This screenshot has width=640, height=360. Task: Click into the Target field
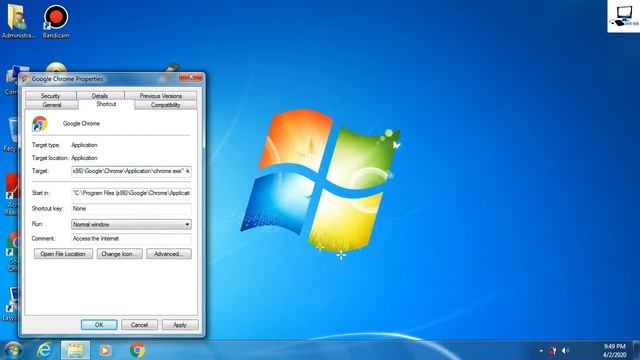131,171
